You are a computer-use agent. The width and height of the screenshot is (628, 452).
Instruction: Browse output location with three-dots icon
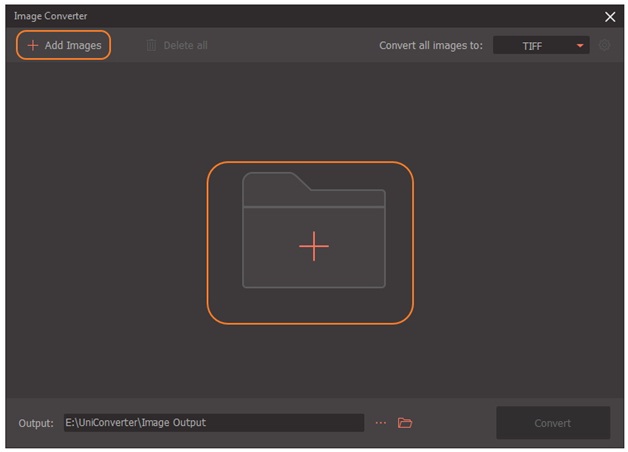click(380, 423)
